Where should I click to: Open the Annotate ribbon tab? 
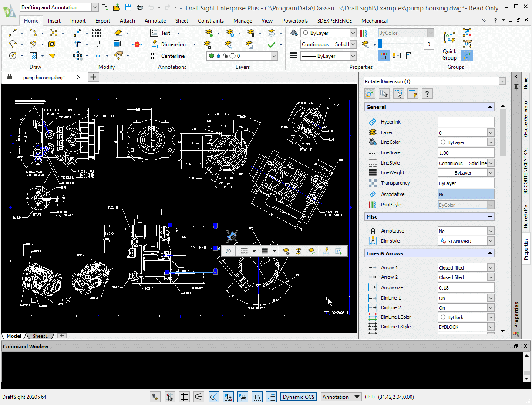click(x=155, y=20)
